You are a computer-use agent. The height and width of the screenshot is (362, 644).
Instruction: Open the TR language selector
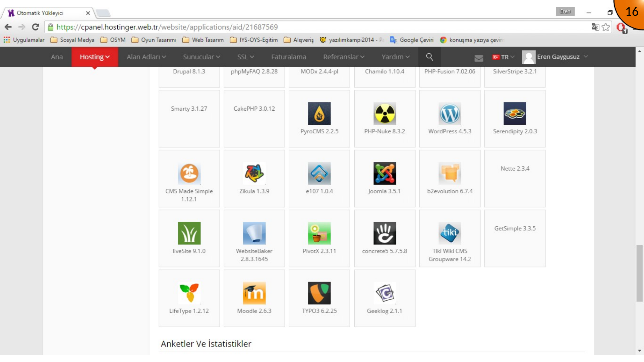tap(503, 57)
